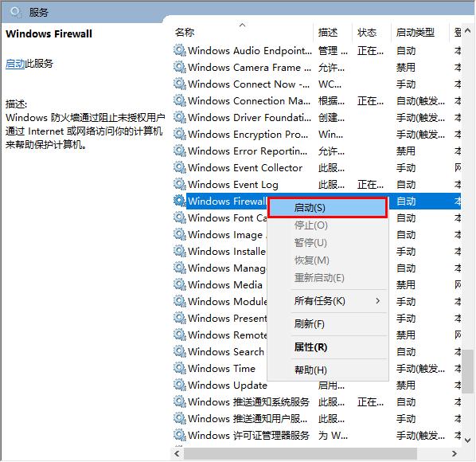Choose 暂停(U) in the context menu
The image size is (476, 462).
[328, 243]
